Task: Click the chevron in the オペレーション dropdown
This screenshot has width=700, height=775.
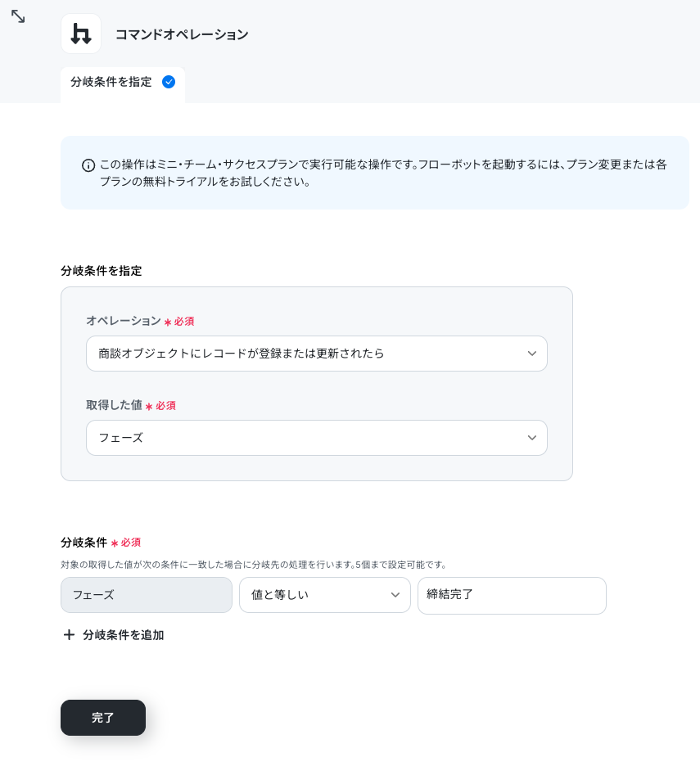Action: [x=532, y=354]
